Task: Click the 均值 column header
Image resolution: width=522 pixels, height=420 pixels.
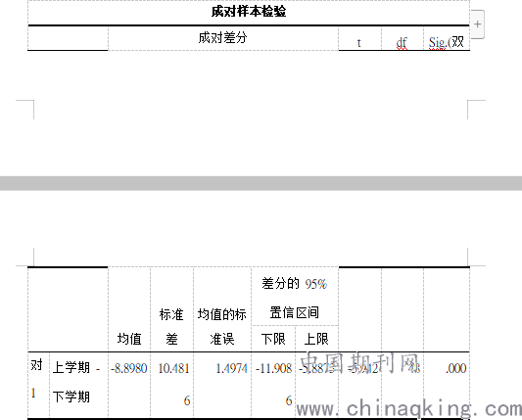Action: pos(129,339)
